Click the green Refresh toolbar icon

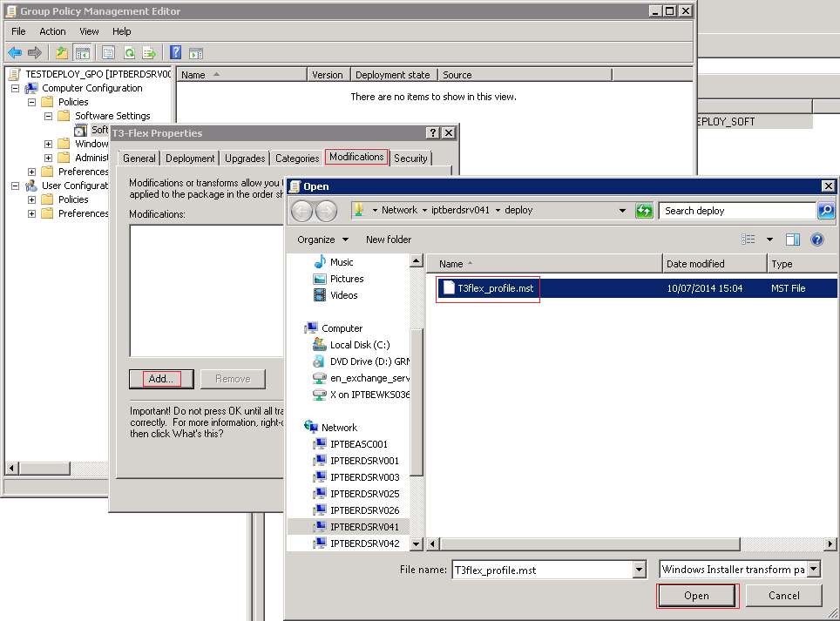pos(129,52)
